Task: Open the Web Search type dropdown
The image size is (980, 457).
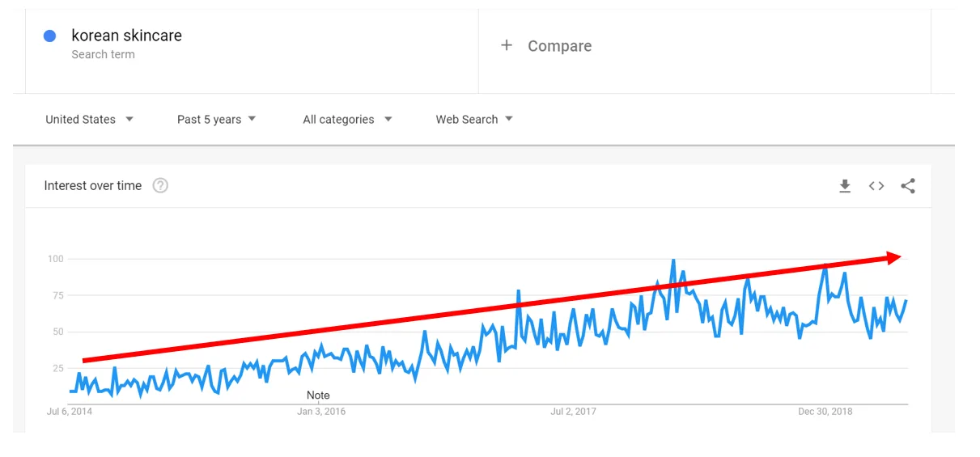Action: (474, 119)
